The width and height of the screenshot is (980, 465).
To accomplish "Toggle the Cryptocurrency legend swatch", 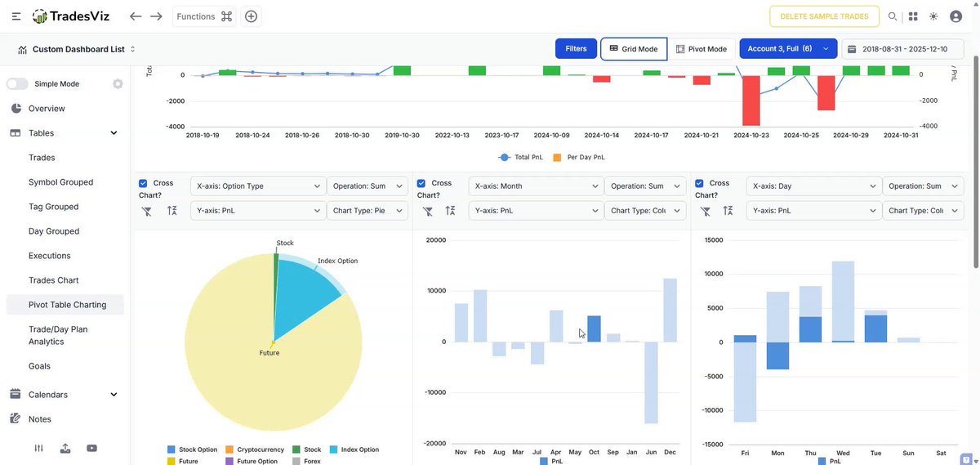I will pyautogui.click(x=229, y=449).
